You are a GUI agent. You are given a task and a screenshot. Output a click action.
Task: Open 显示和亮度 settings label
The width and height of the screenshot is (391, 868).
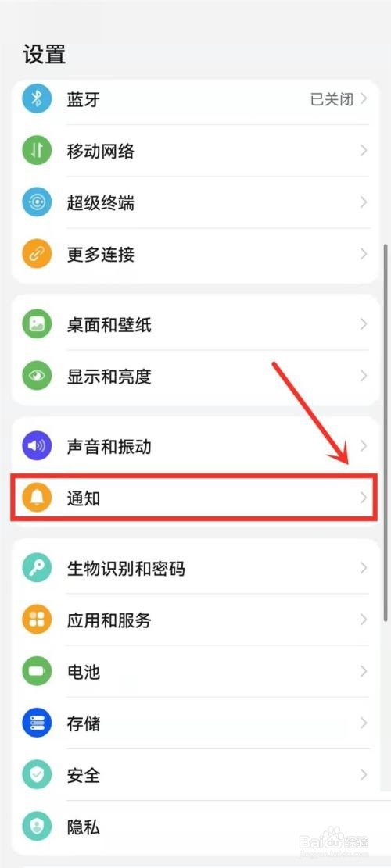[x=109, y=377]
